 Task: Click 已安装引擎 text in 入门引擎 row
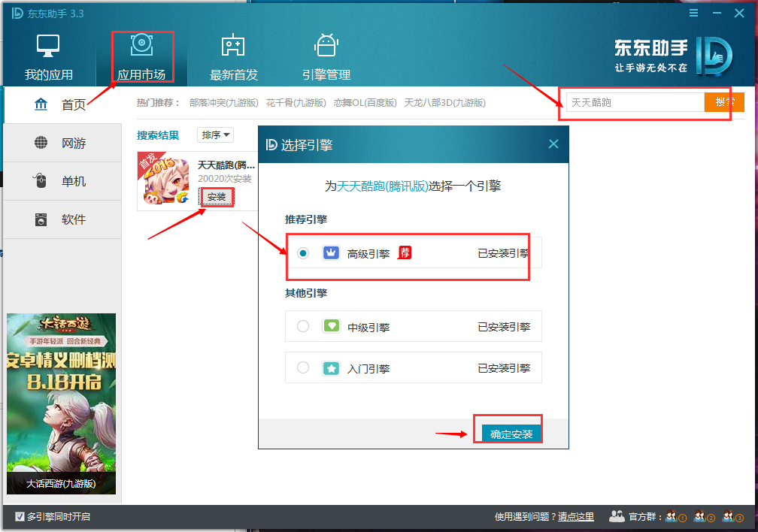[x=504, y=369]
